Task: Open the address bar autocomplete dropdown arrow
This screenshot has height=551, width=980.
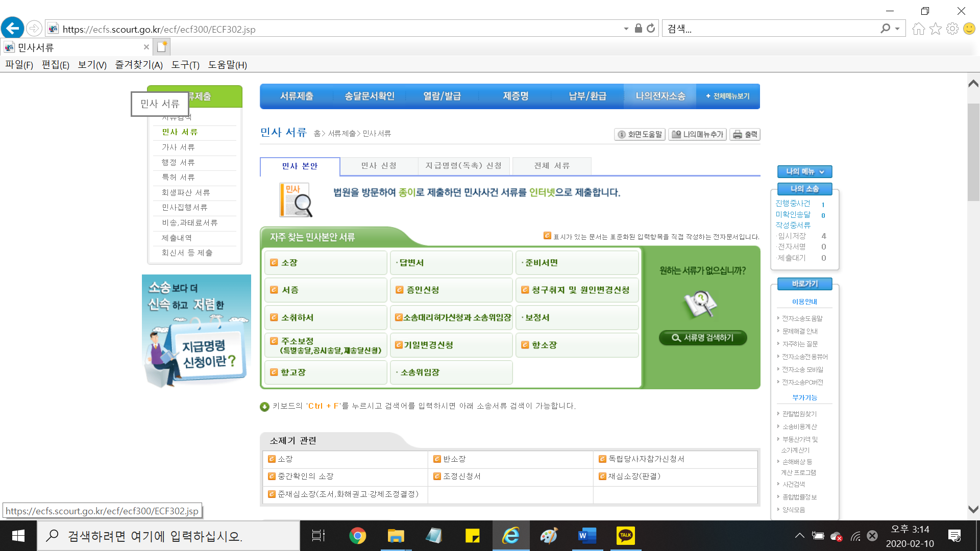Action: 626,29
